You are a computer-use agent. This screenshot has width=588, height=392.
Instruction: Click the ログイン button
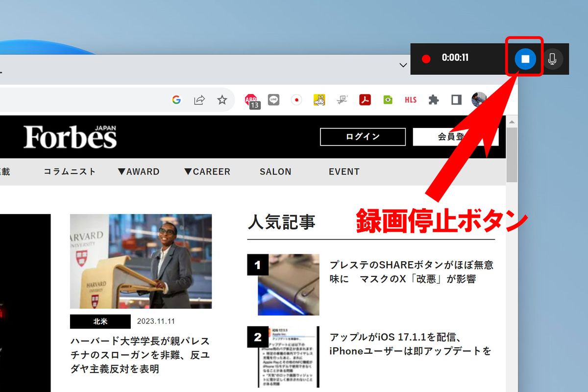point(363,137)
